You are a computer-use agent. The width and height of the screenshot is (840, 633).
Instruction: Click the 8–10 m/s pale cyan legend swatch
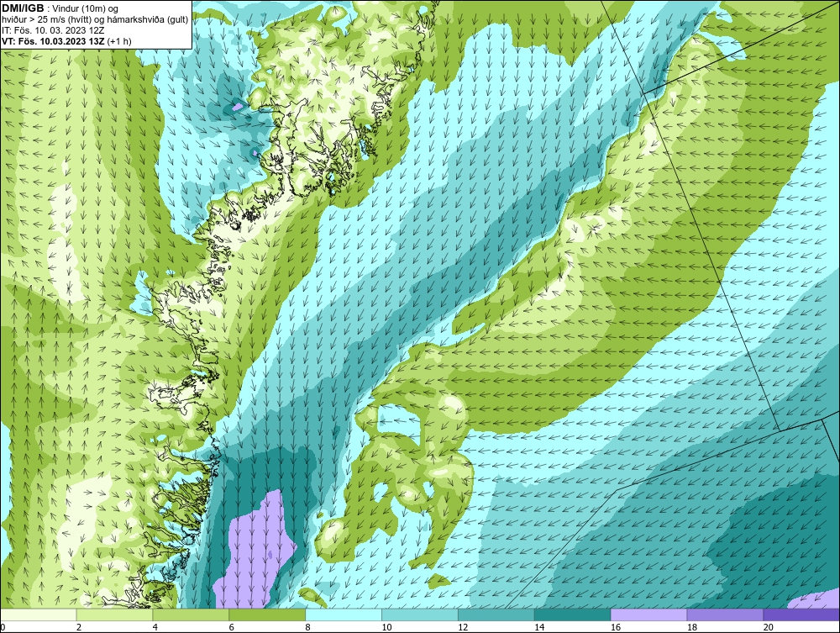coord(344,615)
